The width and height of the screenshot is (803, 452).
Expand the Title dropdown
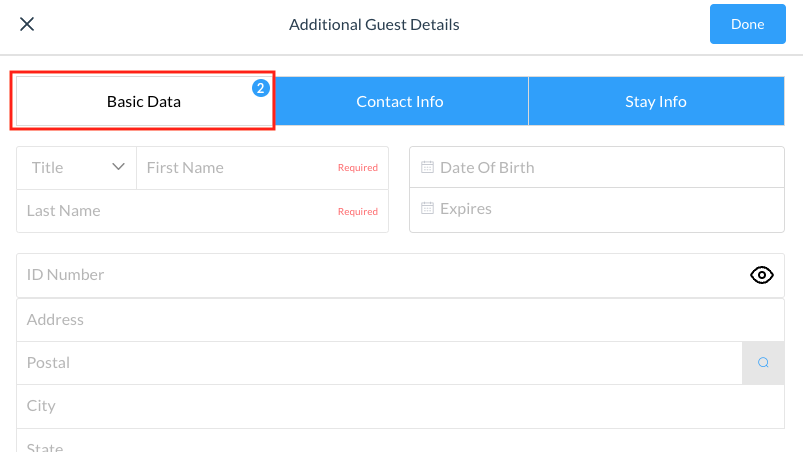(76, 168)
